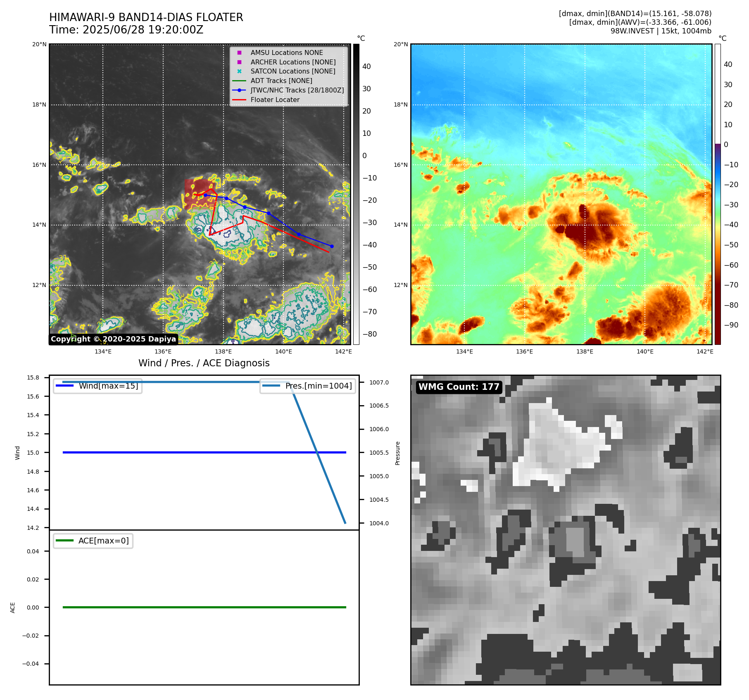The height and width of the screenshot is (700, 749).
Task: Click the timestamp 2025/06/28 19:20:00Z
Action: click(x=143, y=30)
